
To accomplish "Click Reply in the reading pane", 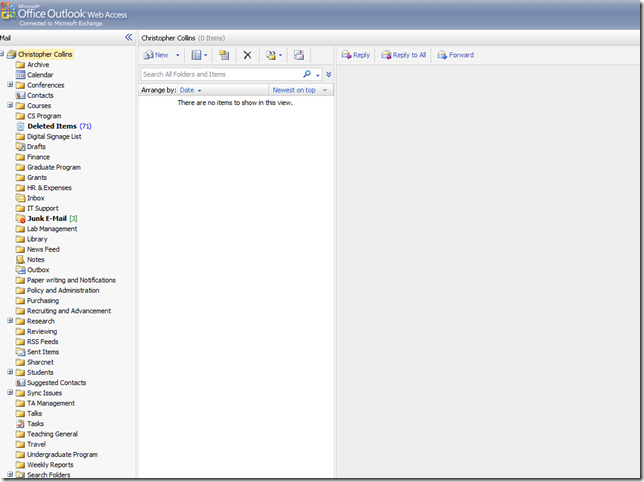I will (356, 55).
